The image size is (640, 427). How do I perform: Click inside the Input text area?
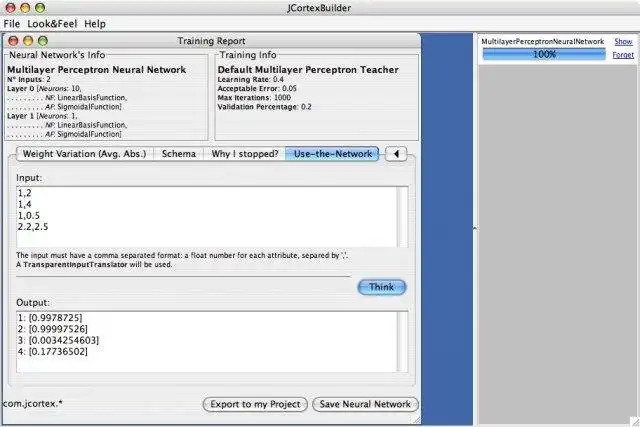[207, 217]
